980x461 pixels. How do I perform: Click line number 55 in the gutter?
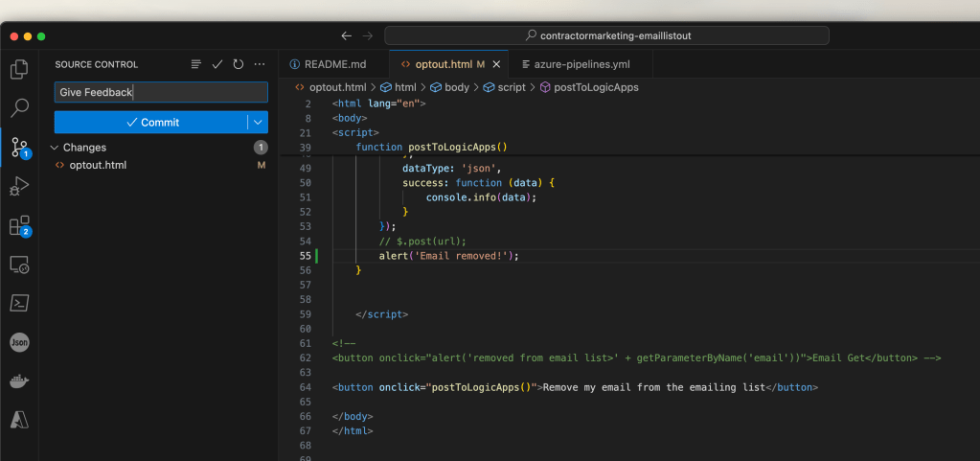coord(305,256)
